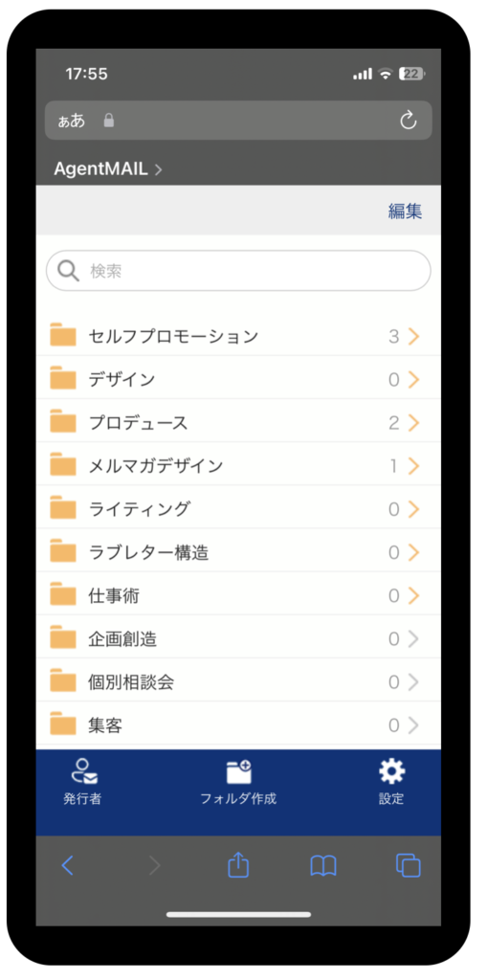Screen dimensions: 487x980
Task: Click the folder icon beside セルフプロモーション
Action: point(62,336)
